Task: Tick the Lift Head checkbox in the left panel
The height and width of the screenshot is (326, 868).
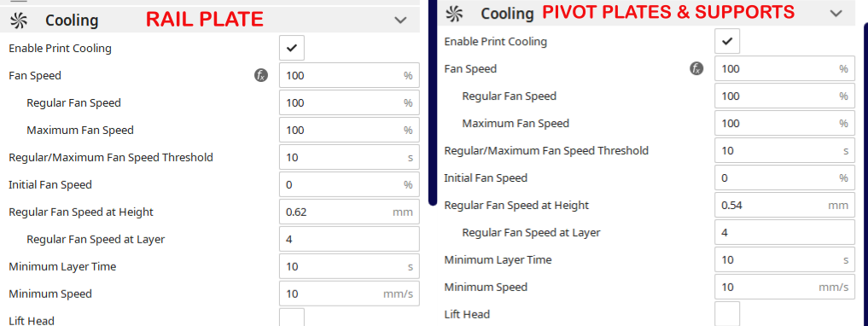Action: [292, 318]
